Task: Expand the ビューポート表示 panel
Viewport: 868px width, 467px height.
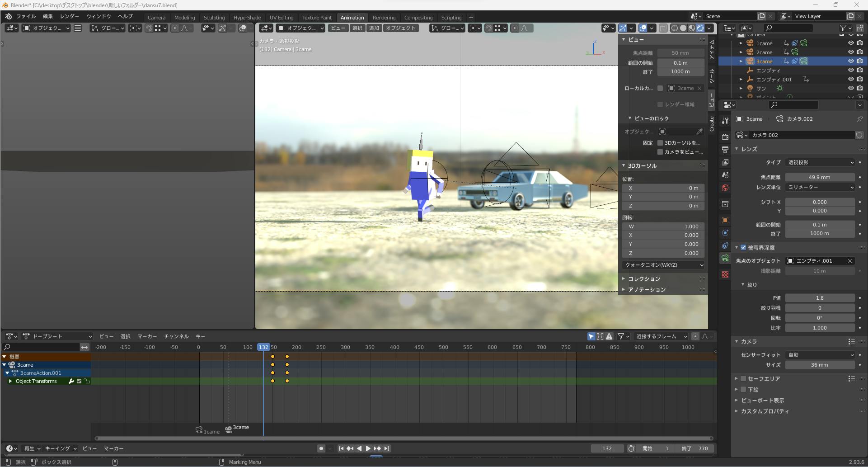Action: coord(762,400)
